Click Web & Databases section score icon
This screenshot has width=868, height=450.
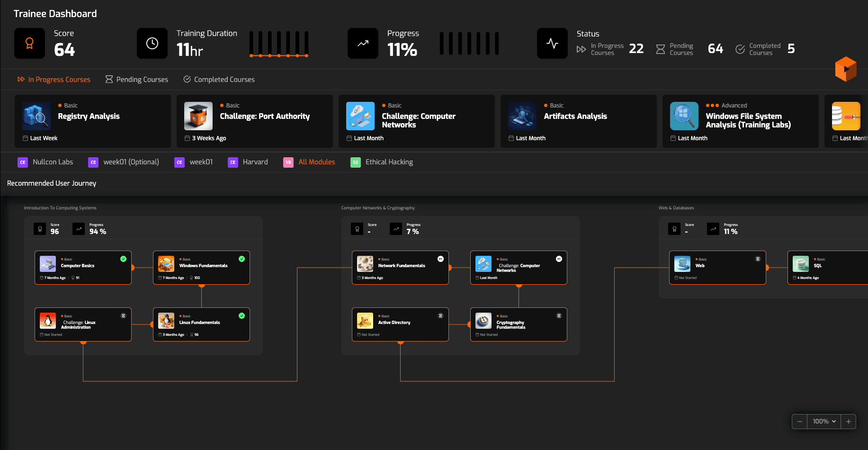pyautogui.click(x=674, y=229)
